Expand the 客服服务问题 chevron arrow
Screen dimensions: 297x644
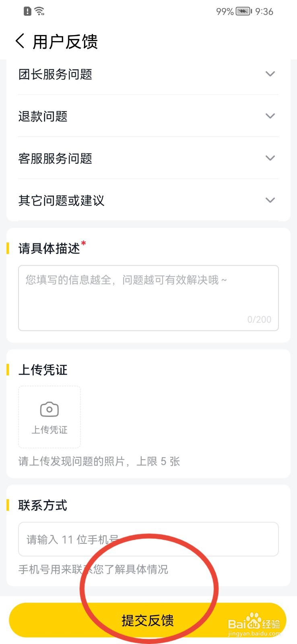tap(270, 158)
